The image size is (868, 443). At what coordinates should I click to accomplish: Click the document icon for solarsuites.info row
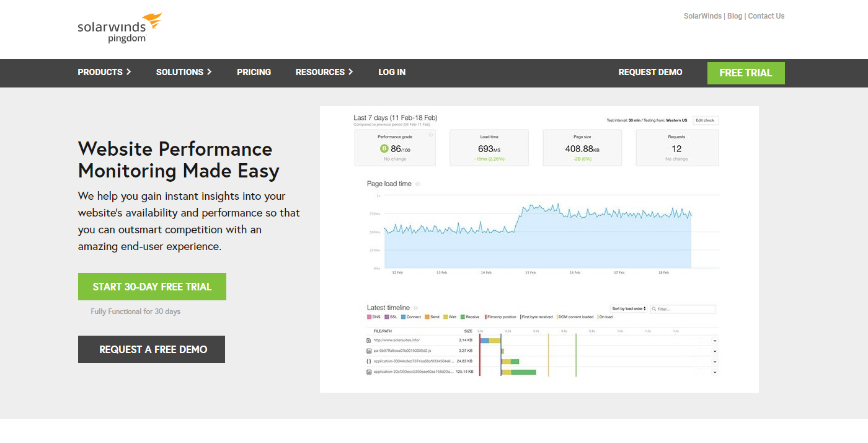pyautogui.click(x=369, y=341)
